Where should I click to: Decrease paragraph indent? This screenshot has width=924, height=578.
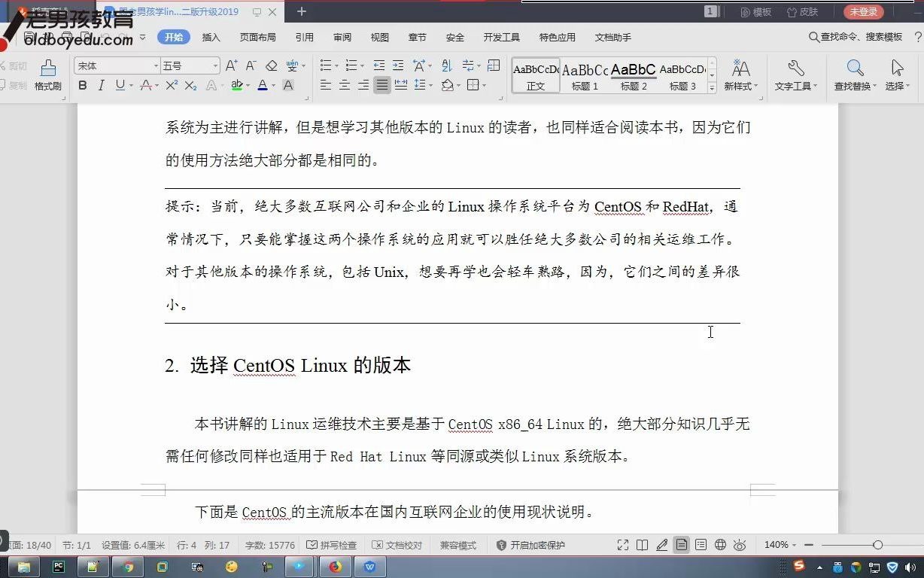378,65
